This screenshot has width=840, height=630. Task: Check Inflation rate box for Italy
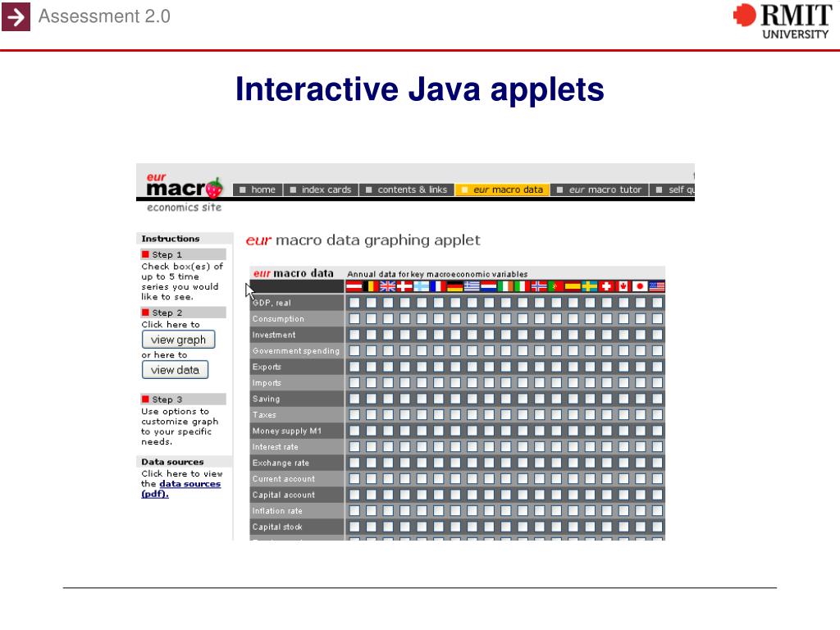(523, 511)
